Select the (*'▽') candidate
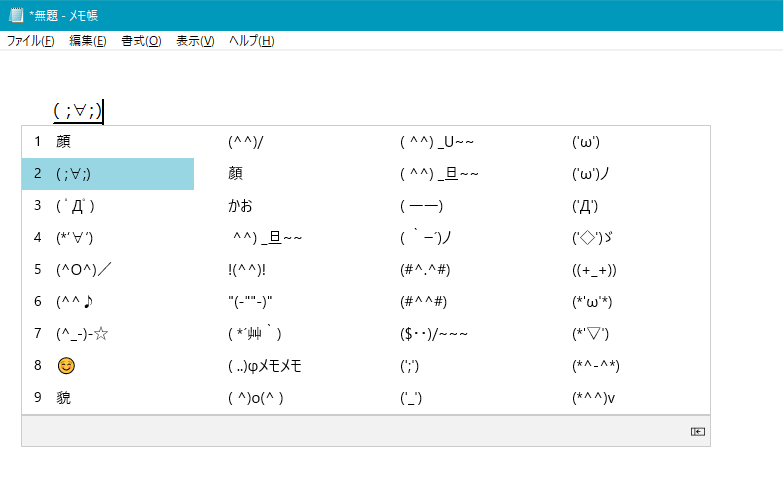 (591, 334)
